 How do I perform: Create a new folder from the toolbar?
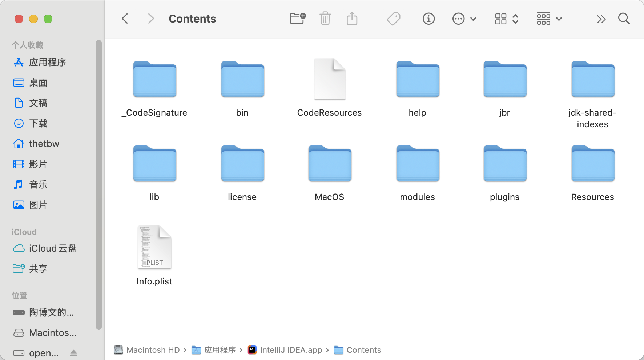click(298, 19)
